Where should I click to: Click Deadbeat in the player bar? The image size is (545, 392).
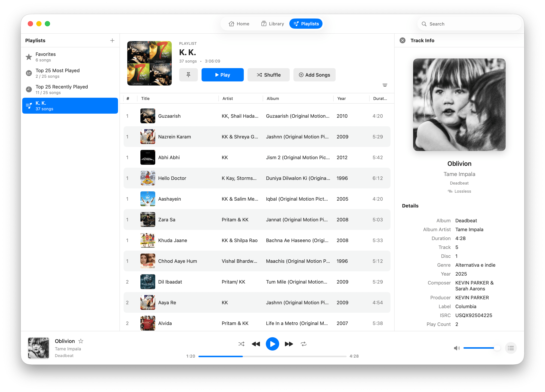pos(64,356)
